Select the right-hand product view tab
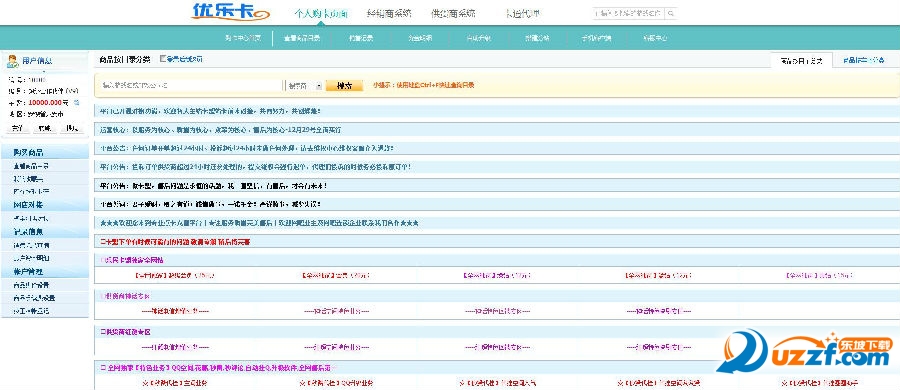Image resolution: width=900 pixels, height=390 pixels. click(x=863, y=60)
